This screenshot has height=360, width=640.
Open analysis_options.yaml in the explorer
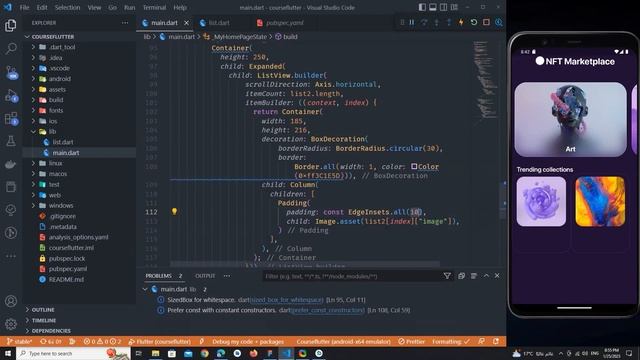pos(78,237)
